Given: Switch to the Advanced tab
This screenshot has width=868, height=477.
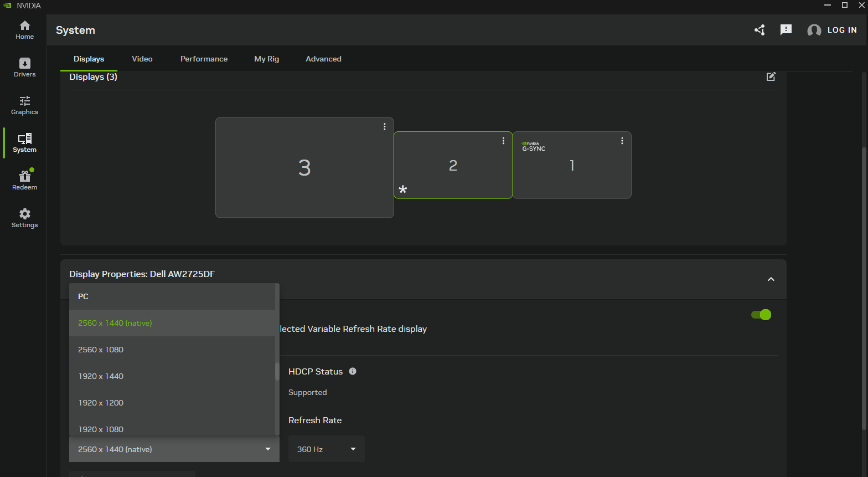Looking at the screenshot, I should coord(323,59).
